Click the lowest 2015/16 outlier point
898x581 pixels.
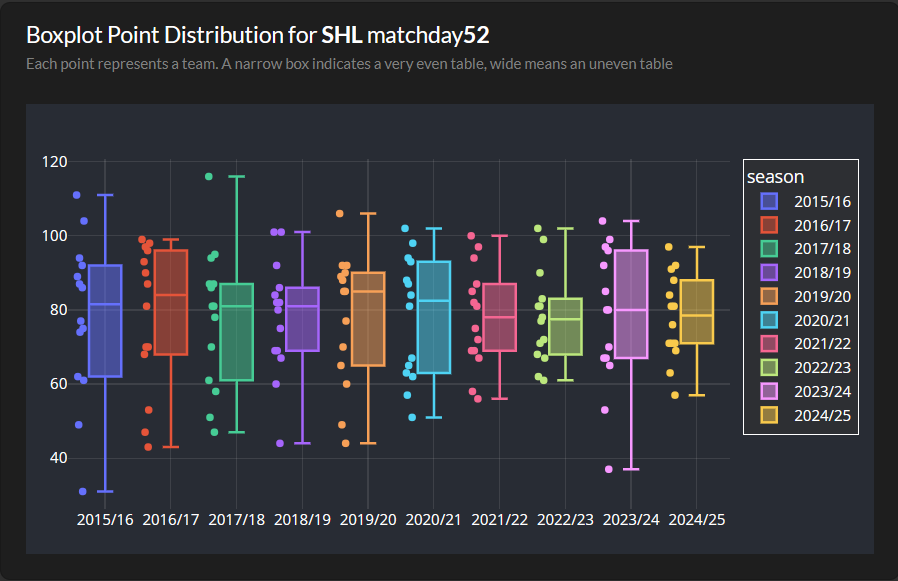point(83,491)
